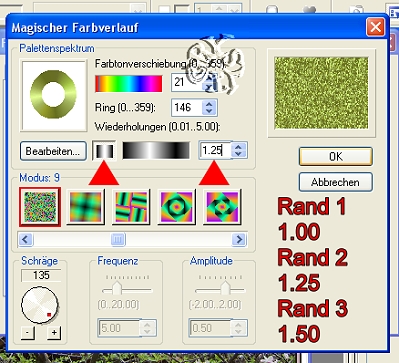Select the concentric diamond mode thumbnail
Viewport: 399px width, 363px height.
click(176, 207)
